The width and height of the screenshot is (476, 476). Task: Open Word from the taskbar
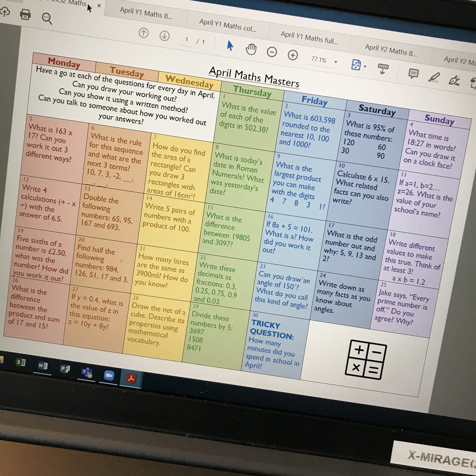tap(43, 366)
